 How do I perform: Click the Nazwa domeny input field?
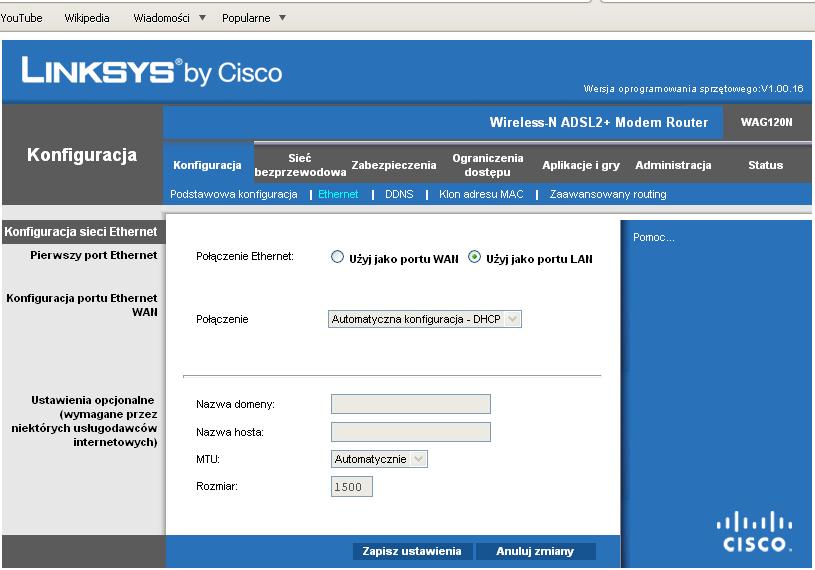[411, 404]
